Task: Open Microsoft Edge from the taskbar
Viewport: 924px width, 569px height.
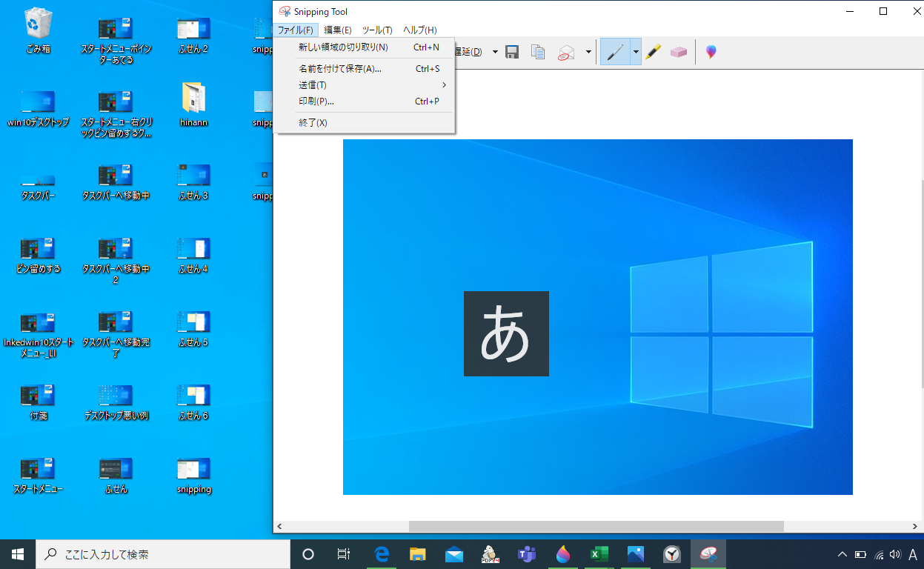Action: click(382, 554)
